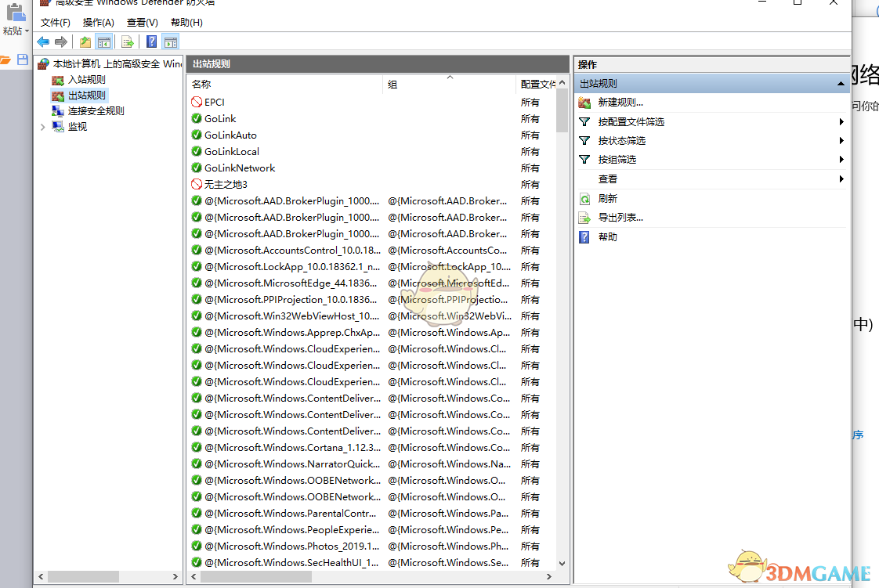The width and height of the screenshot is (879, 588).
Task: Click the 新建规则 firewall icon in actions
Action: tap(584, 103)
